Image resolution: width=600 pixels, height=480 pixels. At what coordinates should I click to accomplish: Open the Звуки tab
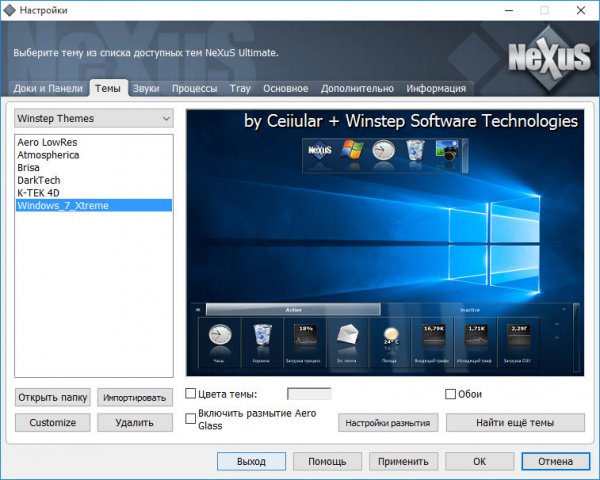click(146, 88)
